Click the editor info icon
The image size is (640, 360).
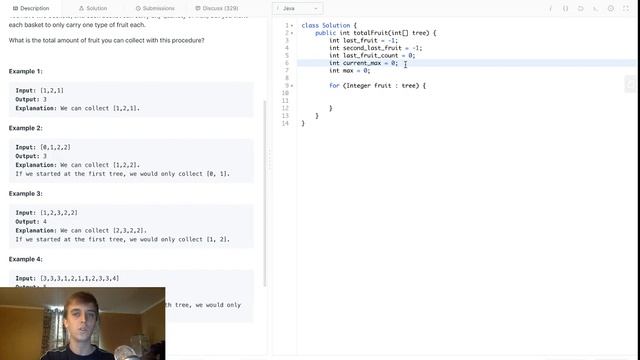(x=550, y=8)
